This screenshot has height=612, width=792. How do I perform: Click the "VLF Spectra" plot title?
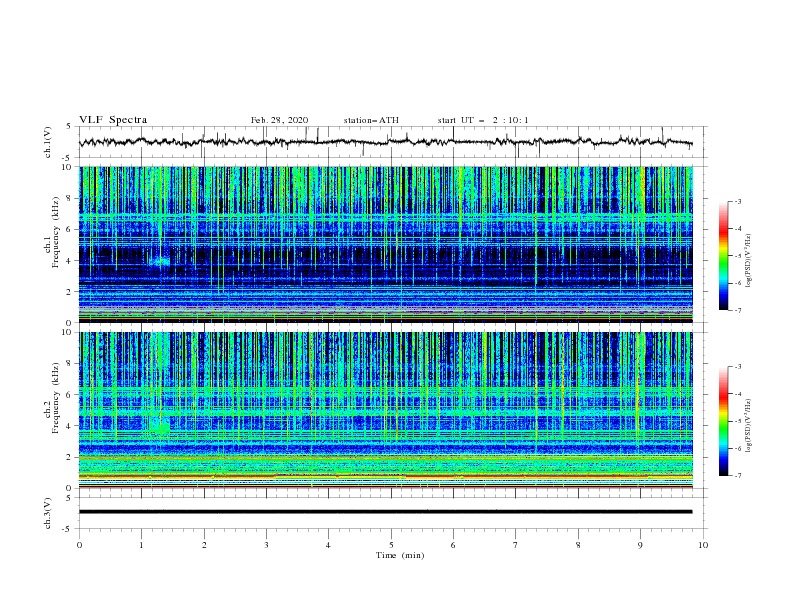(113, 120)
